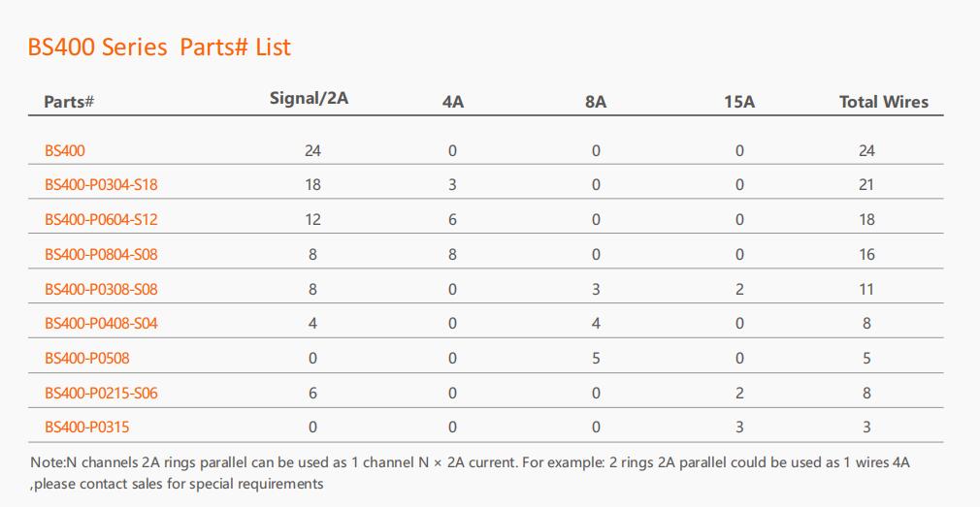Click the Signal/2A value 12 cell
The height and width of the screenshot is (507, 980).
click(312, 220)
